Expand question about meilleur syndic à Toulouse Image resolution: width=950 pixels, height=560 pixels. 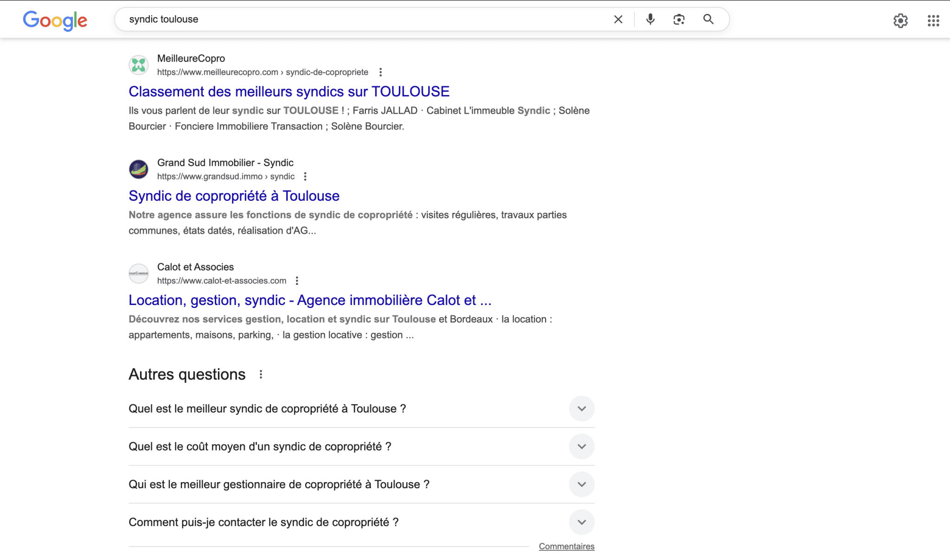(581, 409)
